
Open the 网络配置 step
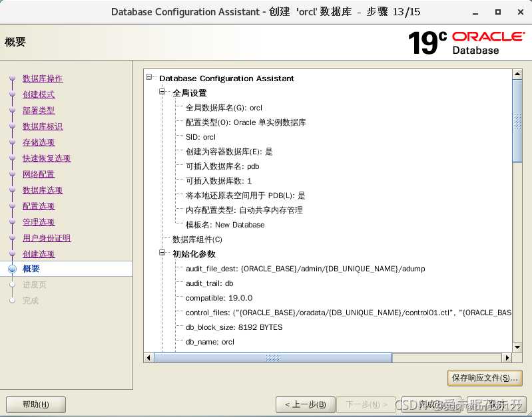click(x=39, y=174)
